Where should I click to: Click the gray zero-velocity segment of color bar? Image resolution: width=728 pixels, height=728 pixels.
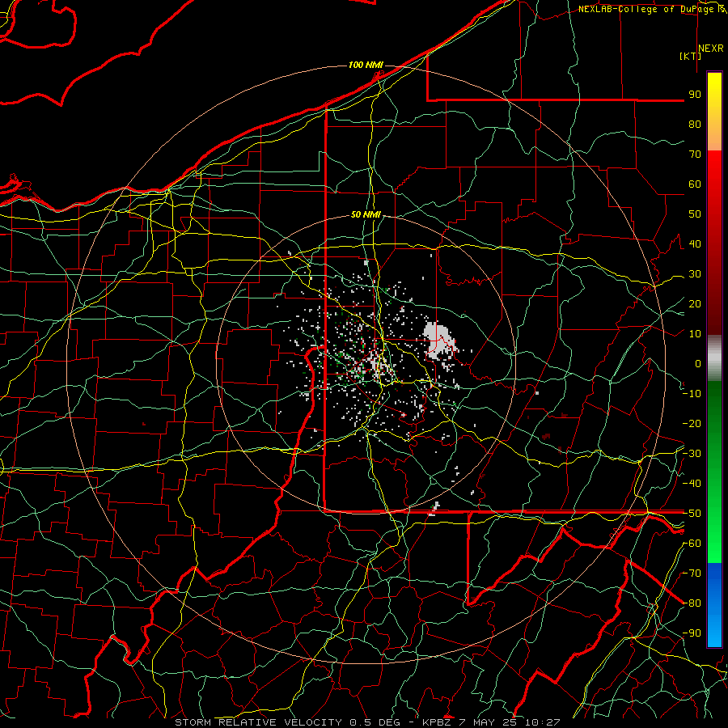pyautogui.click(x=714, y=358)
